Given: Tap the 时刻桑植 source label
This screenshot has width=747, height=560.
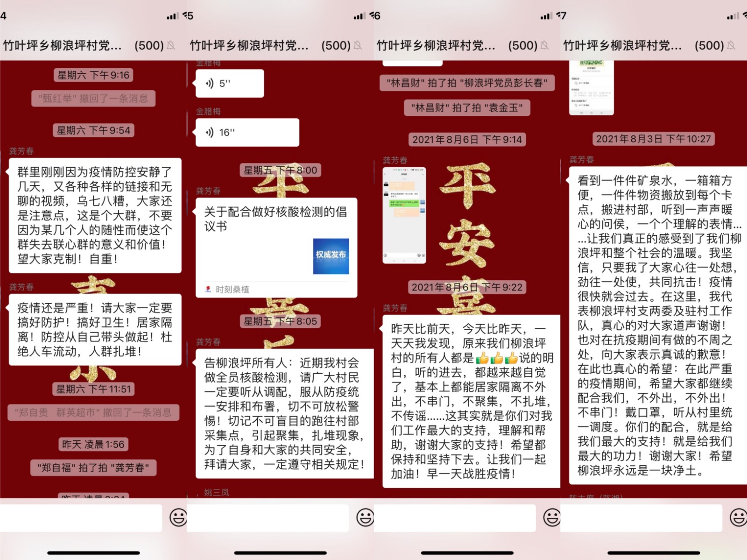Looking at the screenshot, I should [232, 290].
